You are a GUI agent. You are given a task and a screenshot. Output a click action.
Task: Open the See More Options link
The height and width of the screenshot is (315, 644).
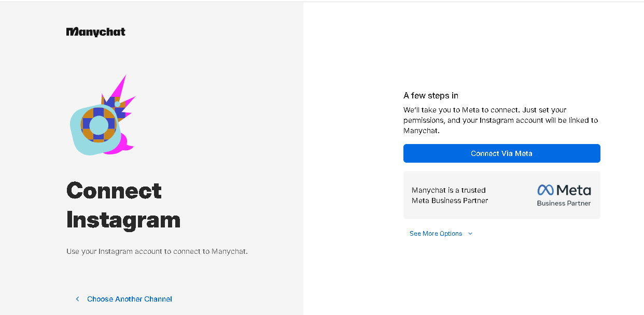tap(436, 234)
